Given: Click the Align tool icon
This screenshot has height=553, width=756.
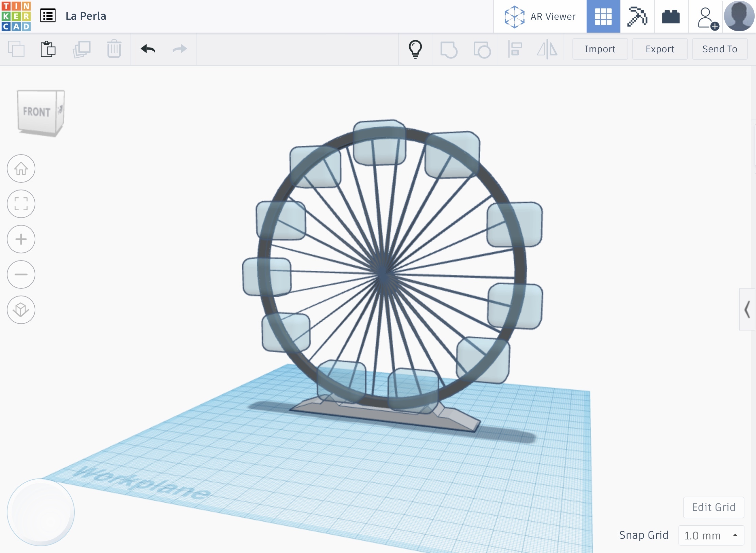Looking at the screenshot, I should pyautogui.click(x=515, y=49).
